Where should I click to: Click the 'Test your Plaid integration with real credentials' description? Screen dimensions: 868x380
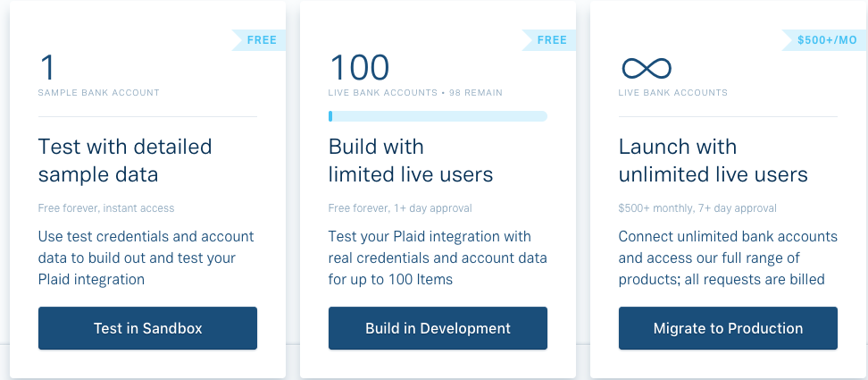[438, 258]
